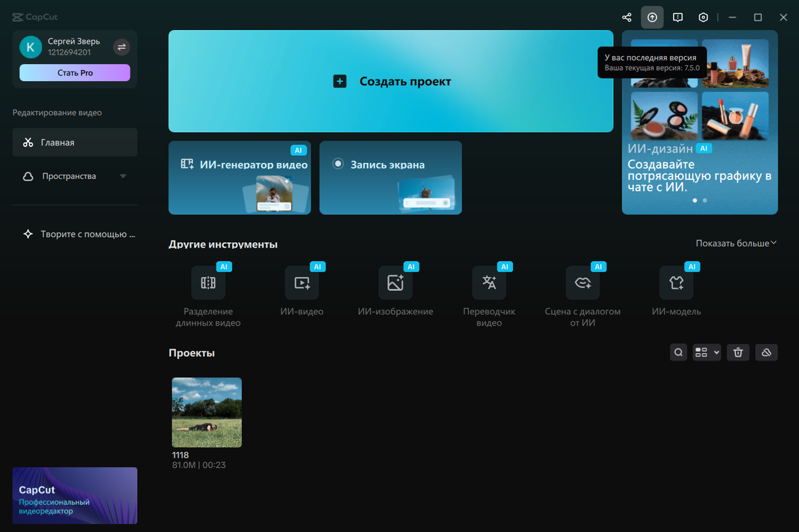Screen dimensions: 799x532
Task: Click the user name Сергей Зверь
Action: tap(74, 41)
